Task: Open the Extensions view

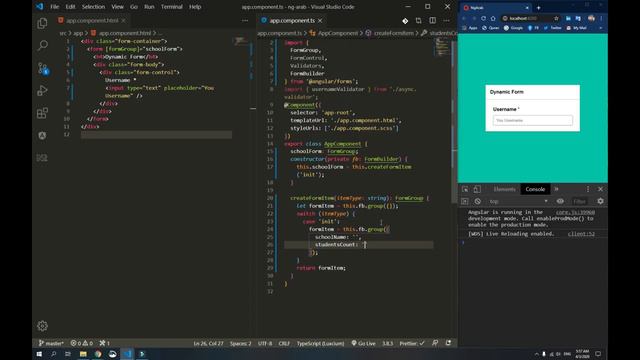Action: coord(42,113)
